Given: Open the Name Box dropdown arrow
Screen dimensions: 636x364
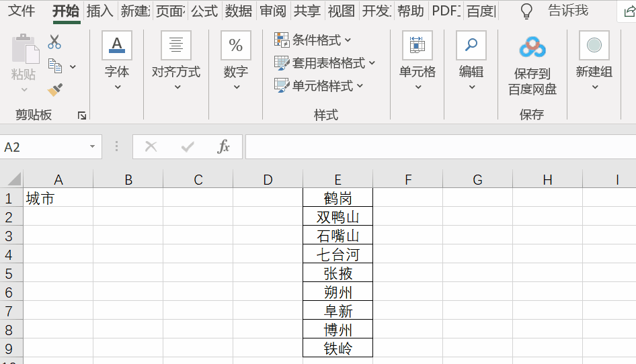Looking at the screenshot, I should 93,146.
